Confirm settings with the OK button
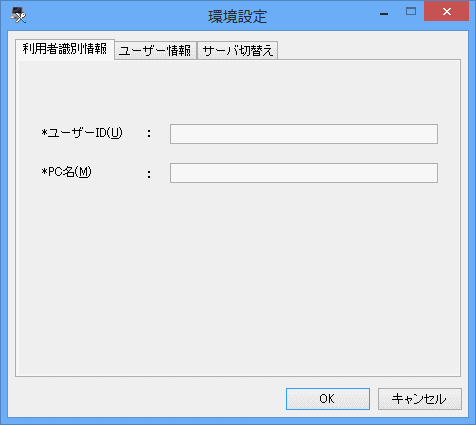 click(328, 399)
